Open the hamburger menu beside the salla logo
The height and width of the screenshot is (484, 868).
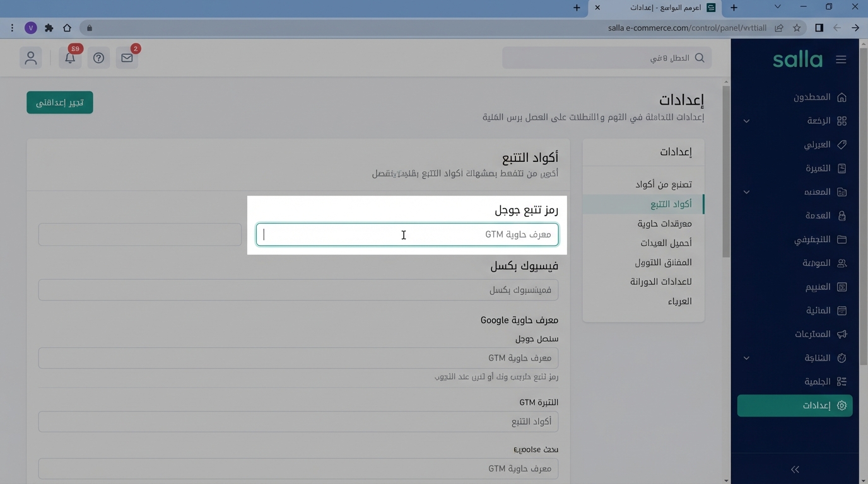[841, 59]
